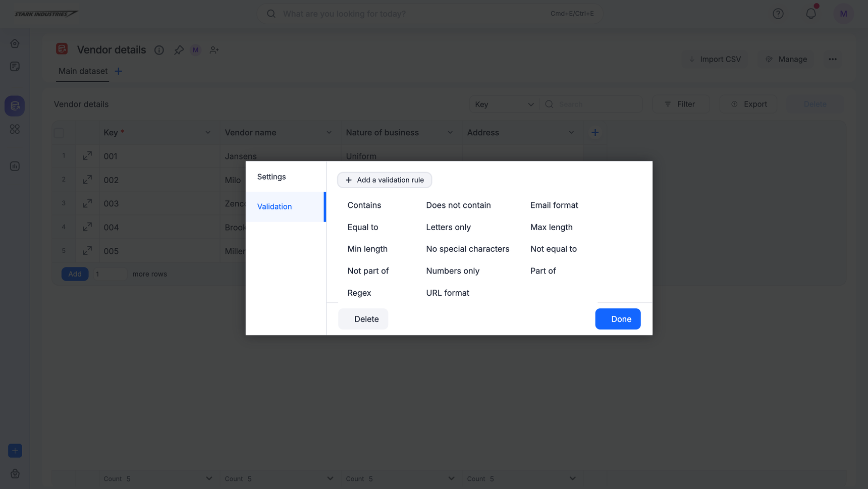Choose the Contains validation rule

click(364, 205)
